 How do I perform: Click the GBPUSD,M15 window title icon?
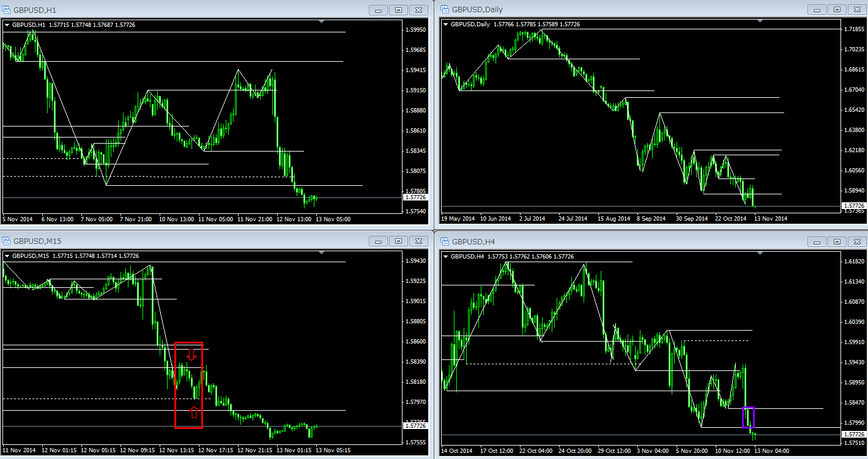(x=7, y=241)
